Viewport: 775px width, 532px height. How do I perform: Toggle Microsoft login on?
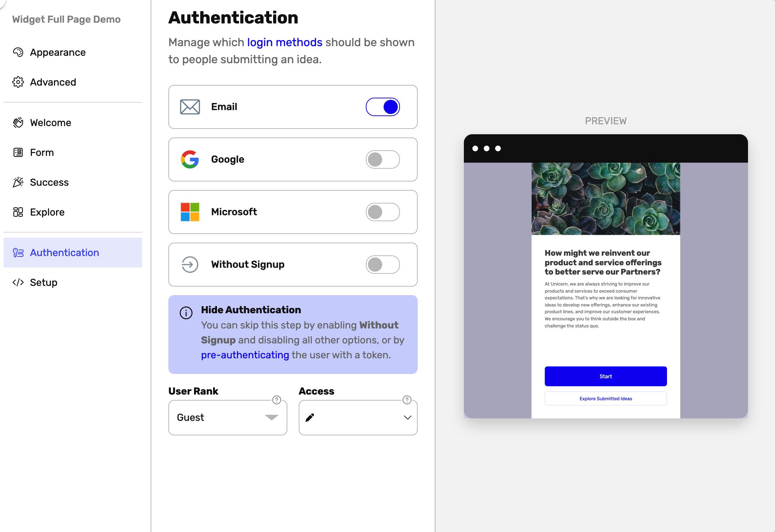tap(383, 212)
